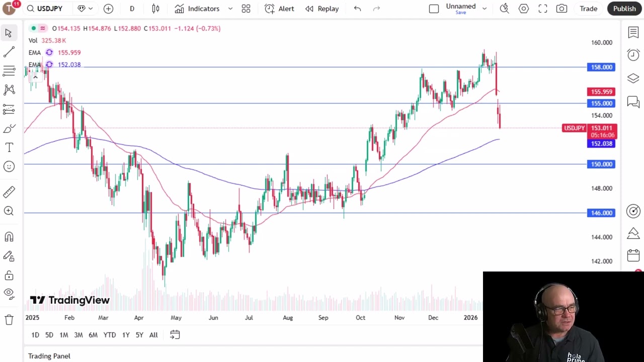Viewport: 644px width, 362px height.
Task: Select the YTD date range
Action: [110, 335]
